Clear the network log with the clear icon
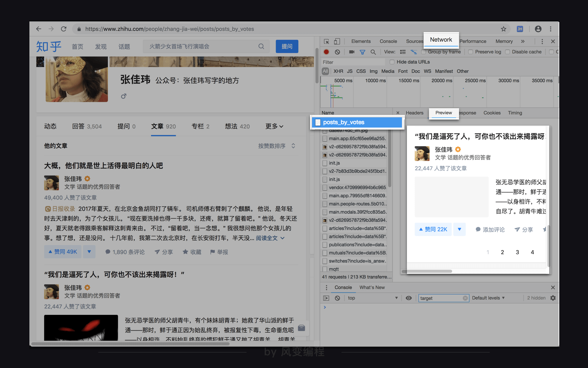This screenshot has width=588, height=368. (337, 52)
